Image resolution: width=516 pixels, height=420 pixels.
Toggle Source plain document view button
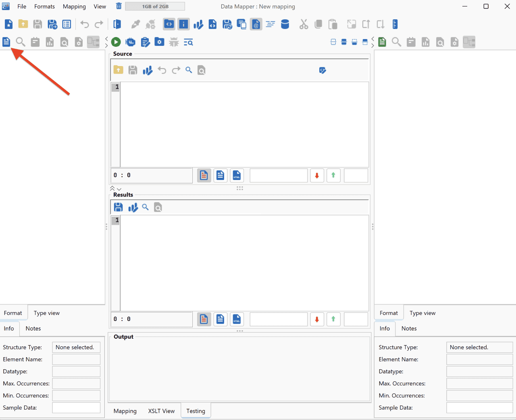[220, 176]
